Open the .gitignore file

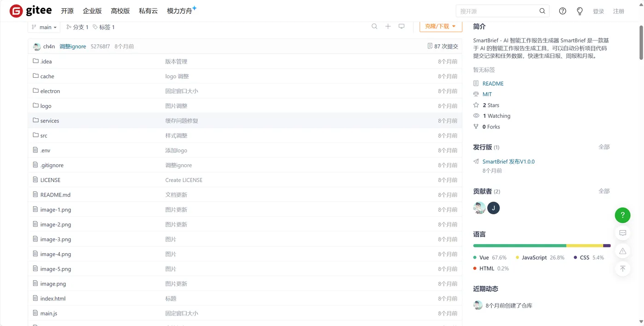[52, 165]
